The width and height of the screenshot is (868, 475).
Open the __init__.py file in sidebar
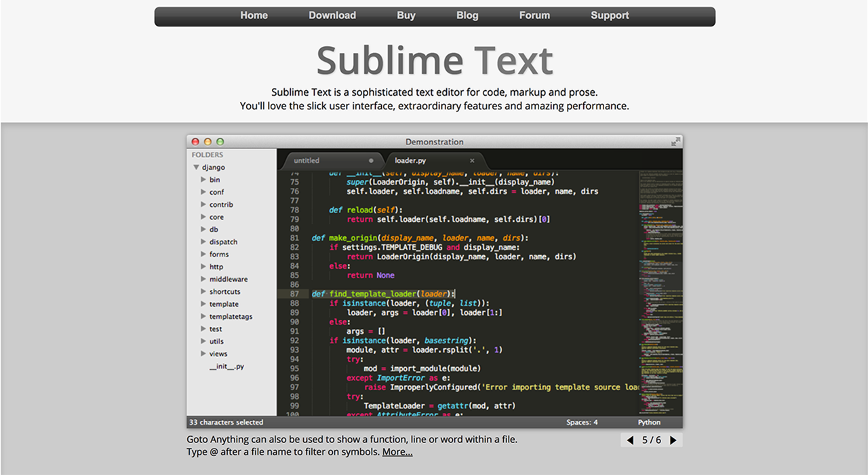(226, 366)
